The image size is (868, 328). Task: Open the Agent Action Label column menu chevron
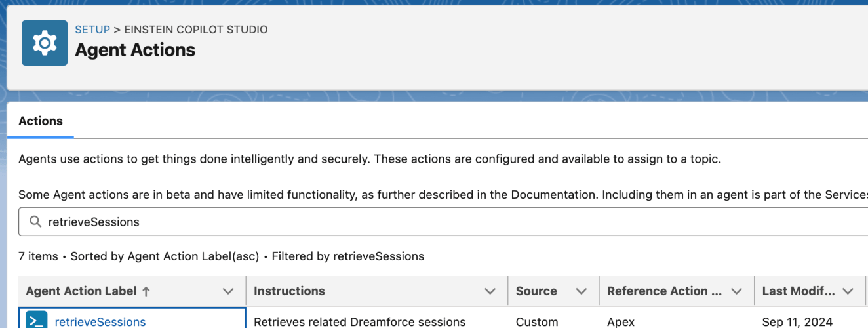[228, 291]
